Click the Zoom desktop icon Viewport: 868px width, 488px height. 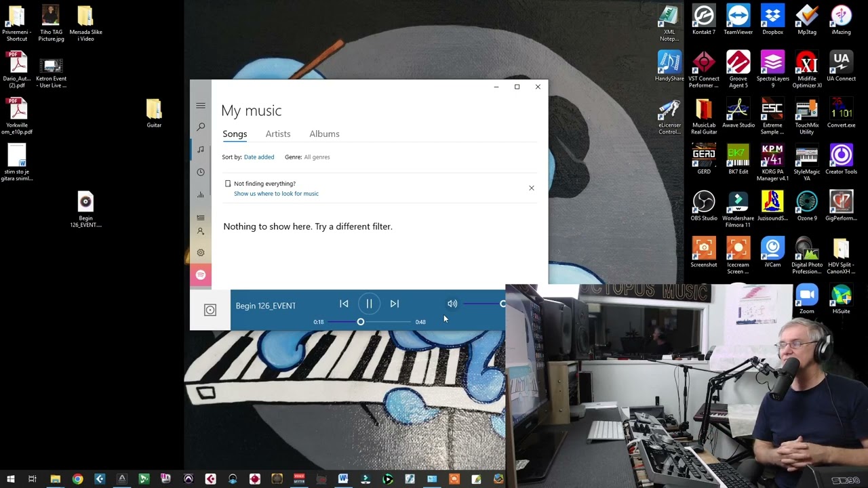(807, 300)
